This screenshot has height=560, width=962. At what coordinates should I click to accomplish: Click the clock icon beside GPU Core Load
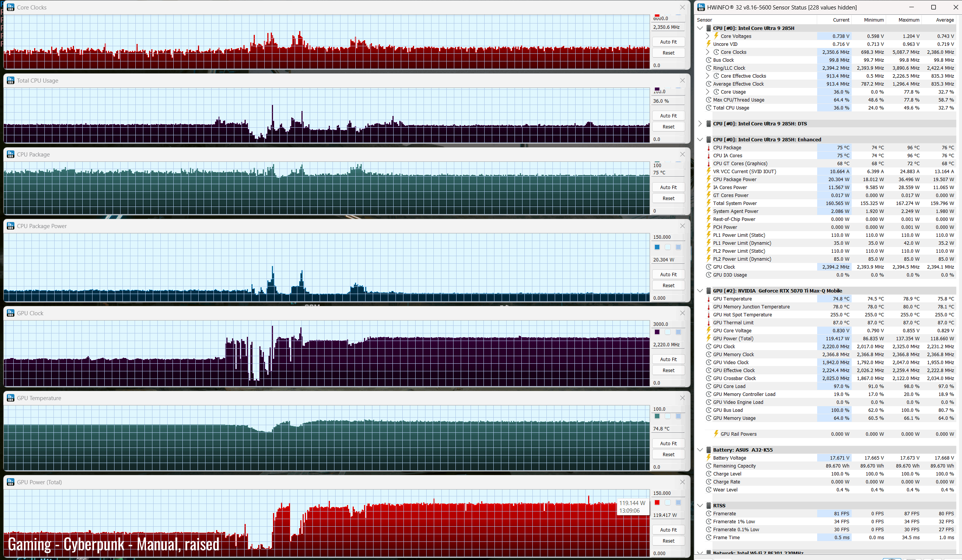click(709, 386)
